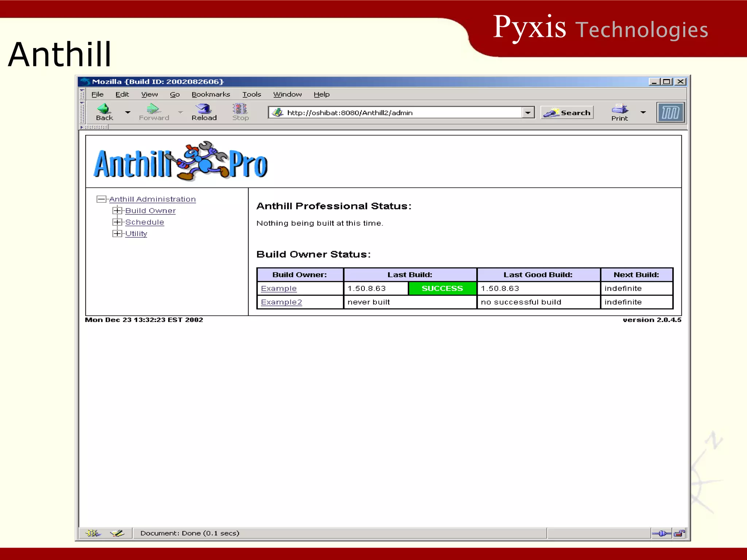The width and height of the screenshot is (747, 560).
Task: Click the green SUCCESS status cell
Action: pyautogui.click(x=442, y=288)
